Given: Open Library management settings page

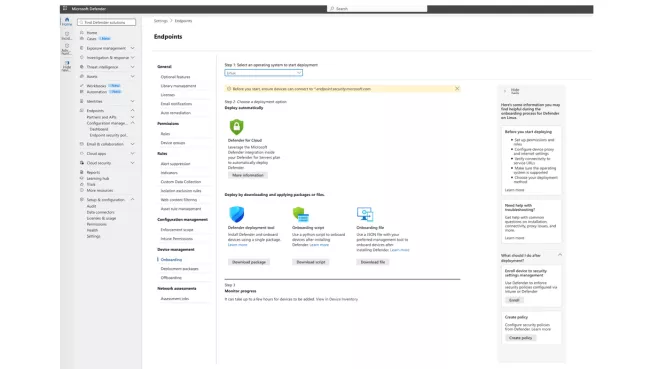Looking at the screenshot, I should pyautogui.click(x=178, y=86).
